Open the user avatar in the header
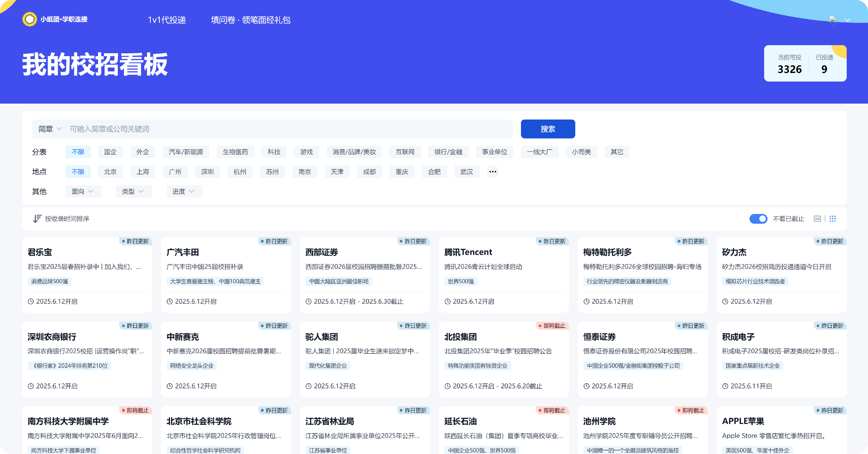 click(x=833, y=20)
